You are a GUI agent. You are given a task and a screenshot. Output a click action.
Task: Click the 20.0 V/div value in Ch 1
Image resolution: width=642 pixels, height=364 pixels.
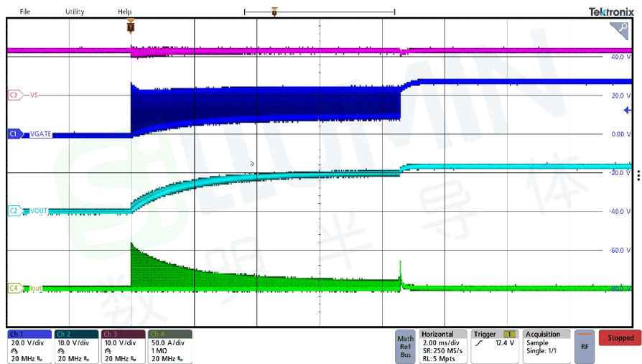pyautogui.click(x=27, y=342)
